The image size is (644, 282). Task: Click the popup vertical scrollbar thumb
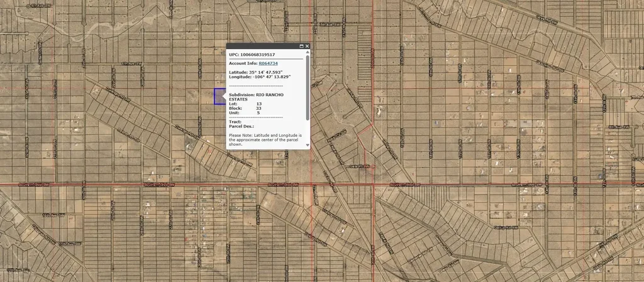pos(308,88)
